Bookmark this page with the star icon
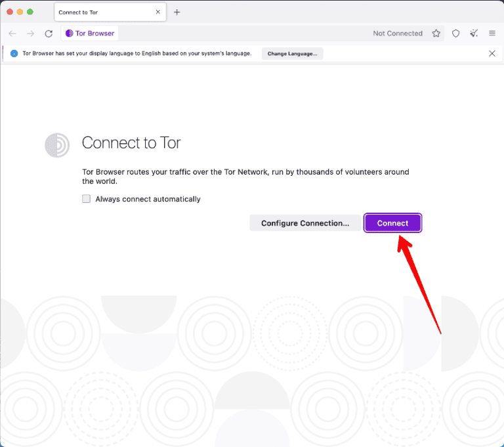 [x=436, y=33]
